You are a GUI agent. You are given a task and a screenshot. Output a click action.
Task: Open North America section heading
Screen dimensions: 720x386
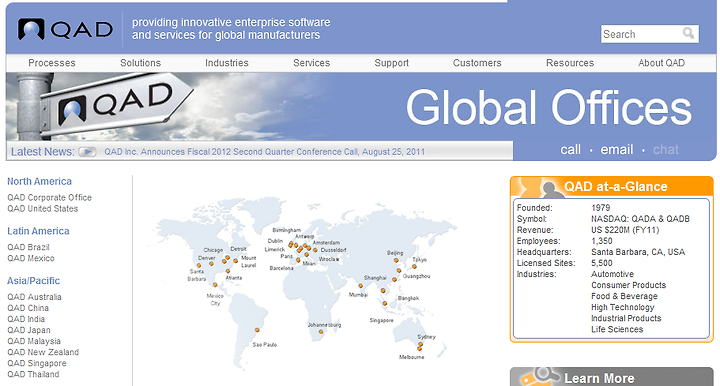point(39,181)
